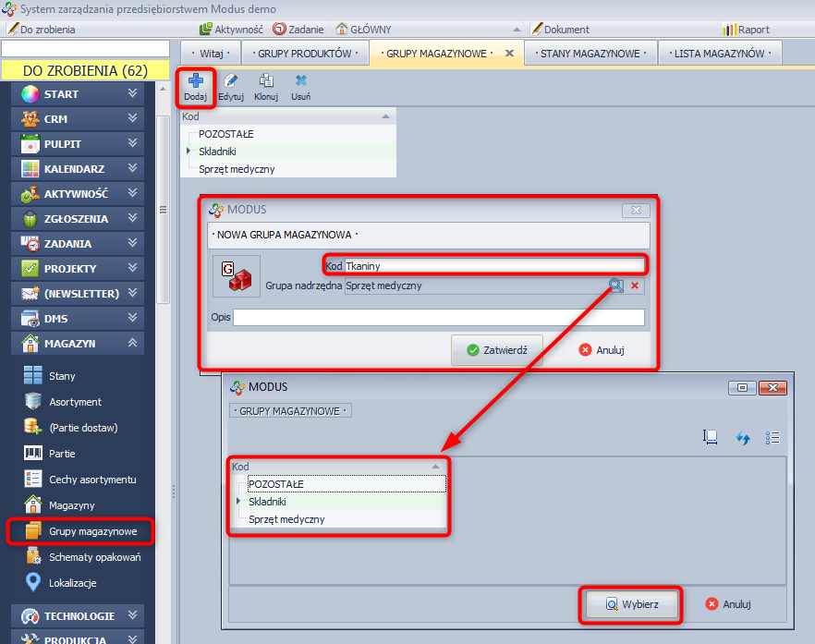Viewport: 815px width, 644px height.
Task: Click the Kod input field
Action: [494, 265]
